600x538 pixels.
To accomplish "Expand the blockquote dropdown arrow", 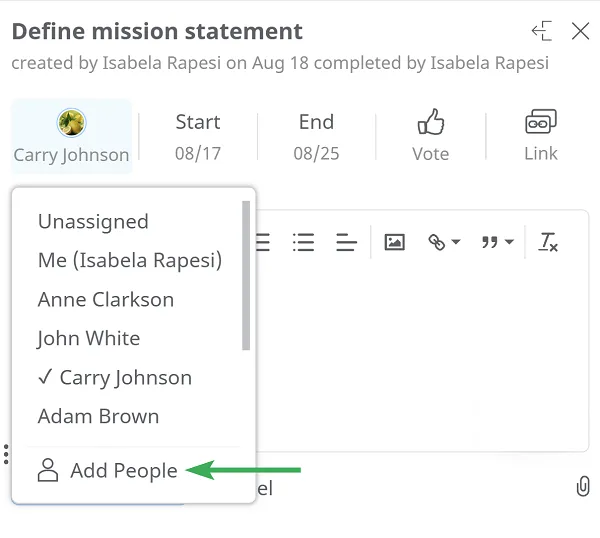I will click(x=509, y=242).
